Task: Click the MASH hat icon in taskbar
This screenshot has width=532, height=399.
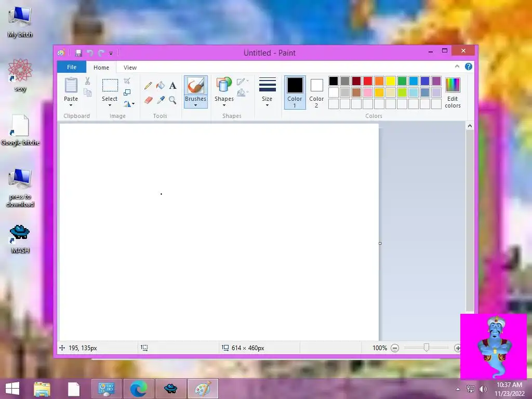Action: point(170,389)
